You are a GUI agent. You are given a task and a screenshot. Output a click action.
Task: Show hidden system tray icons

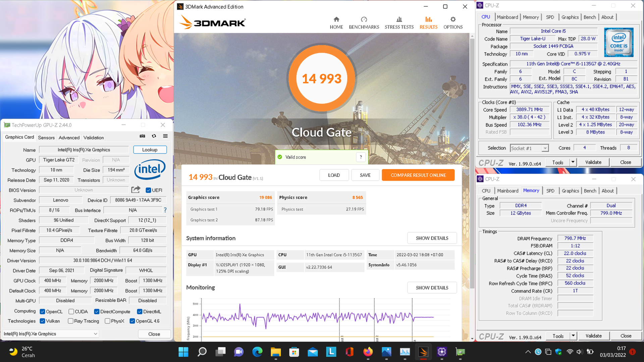528,352
